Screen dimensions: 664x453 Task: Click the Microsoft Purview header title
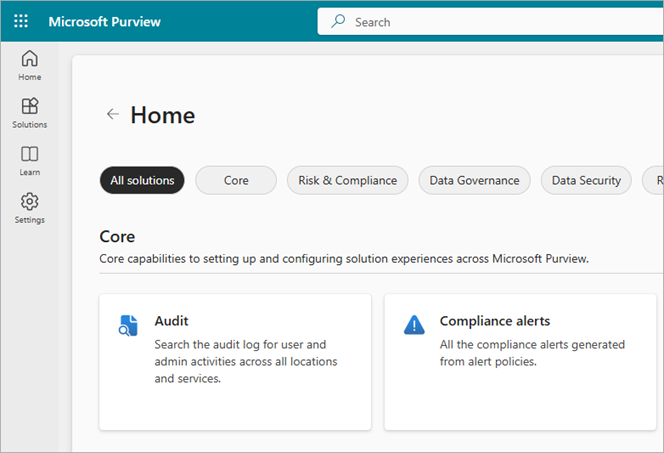pyautogui.click(x=104, y=21)
